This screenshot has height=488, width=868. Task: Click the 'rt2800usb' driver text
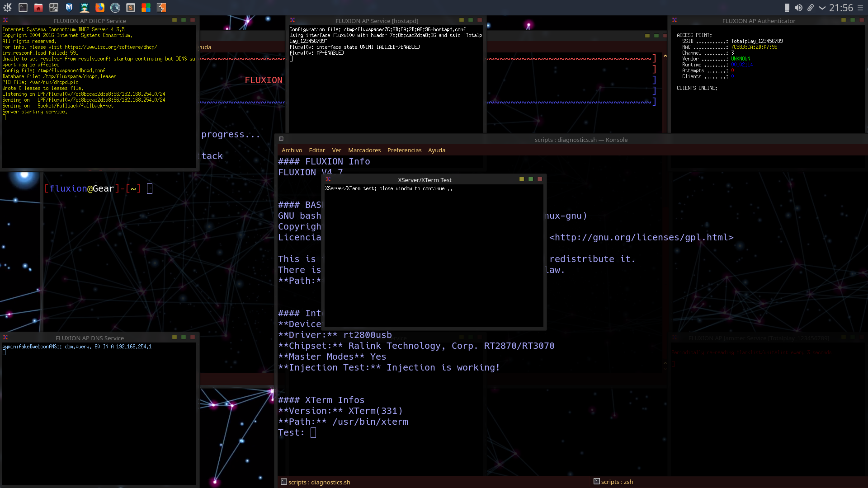(x=368, y=335)
